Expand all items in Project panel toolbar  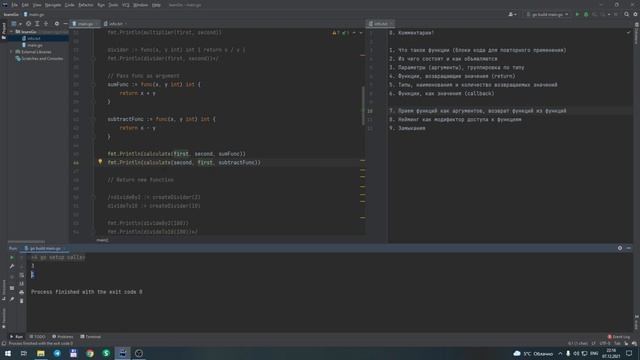(x=37, y=24)
